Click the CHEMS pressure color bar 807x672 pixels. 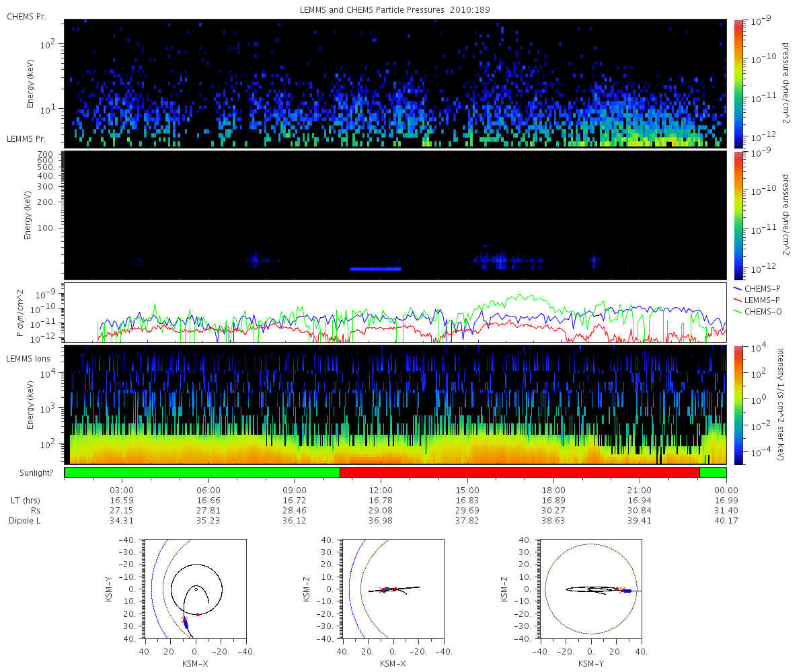(x=738, y=83)
